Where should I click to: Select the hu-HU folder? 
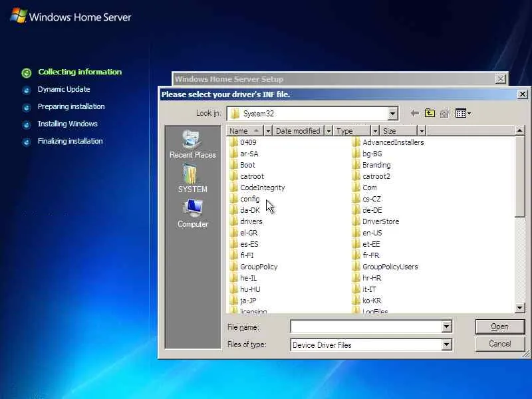[245, 289]
